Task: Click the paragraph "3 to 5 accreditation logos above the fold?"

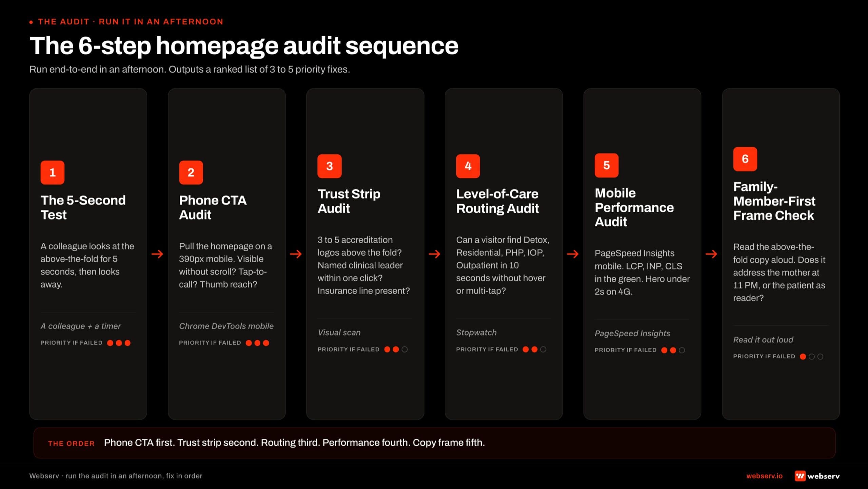Action: pyautogui.click(x=363, y=265)
